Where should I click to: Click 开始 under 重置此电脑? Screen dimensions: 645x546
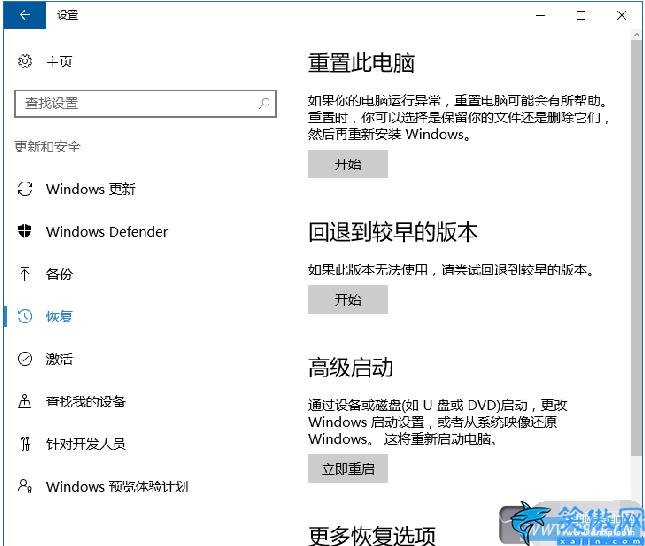tap(348, 164)
